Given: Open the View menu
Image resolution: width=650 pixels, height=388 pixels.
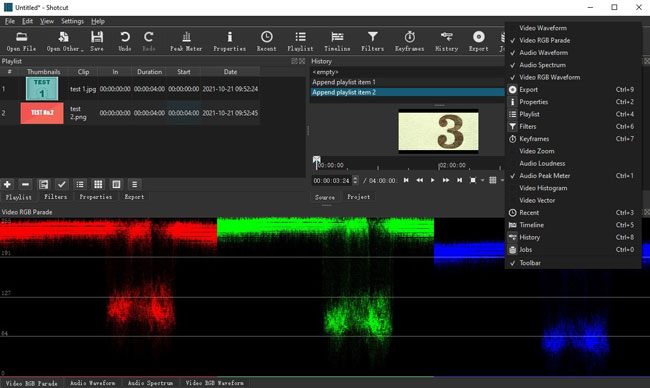Looking at the screenshot, I should 47,21.
